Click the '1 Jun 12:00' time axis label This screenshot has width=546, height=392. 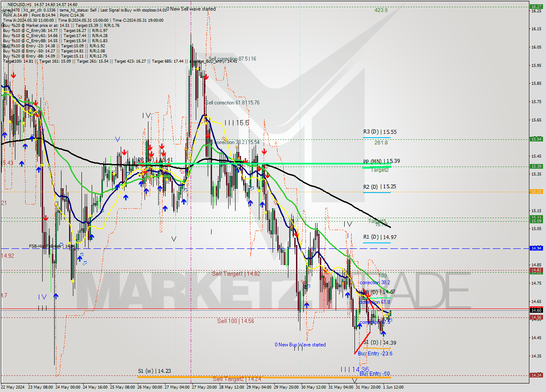click(x=392, y=387)
